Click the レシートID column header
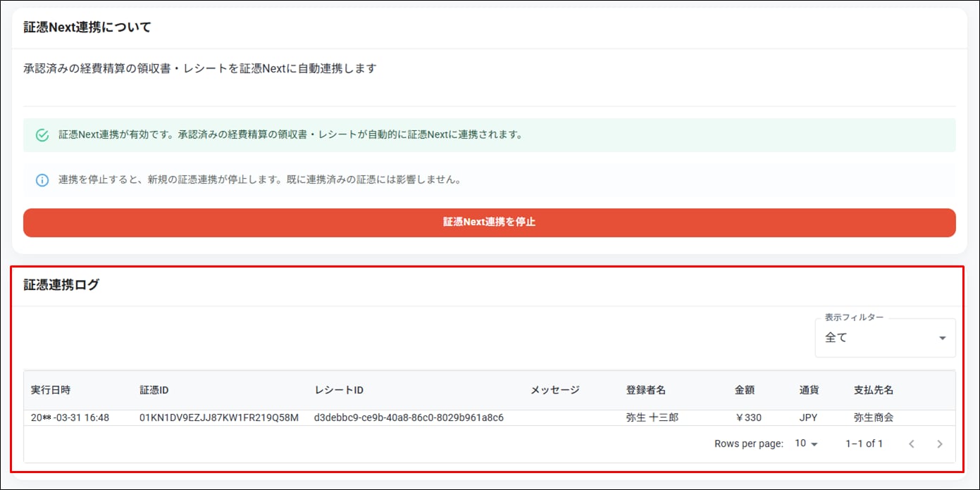980x490 pixels. pos(339,390)
